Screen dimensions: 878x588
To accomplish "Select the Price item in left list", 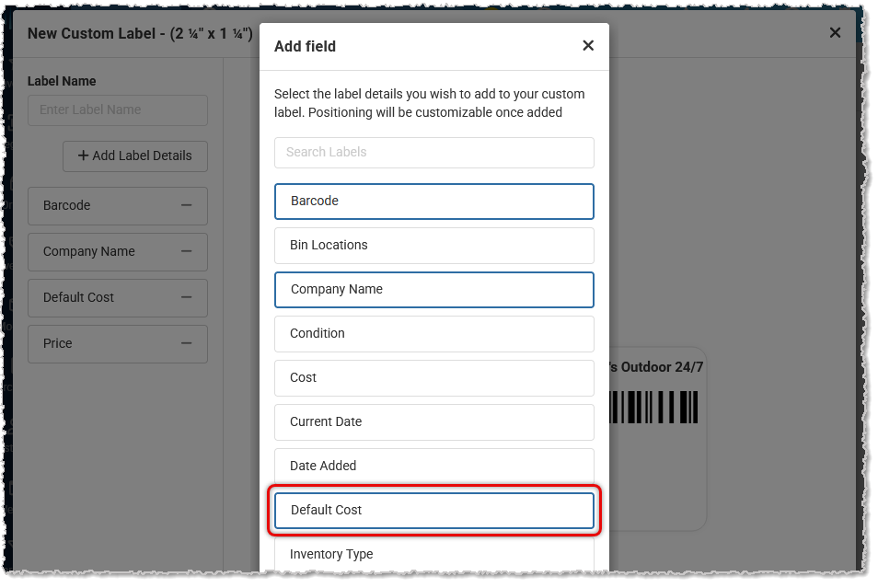I will [101, 343].
